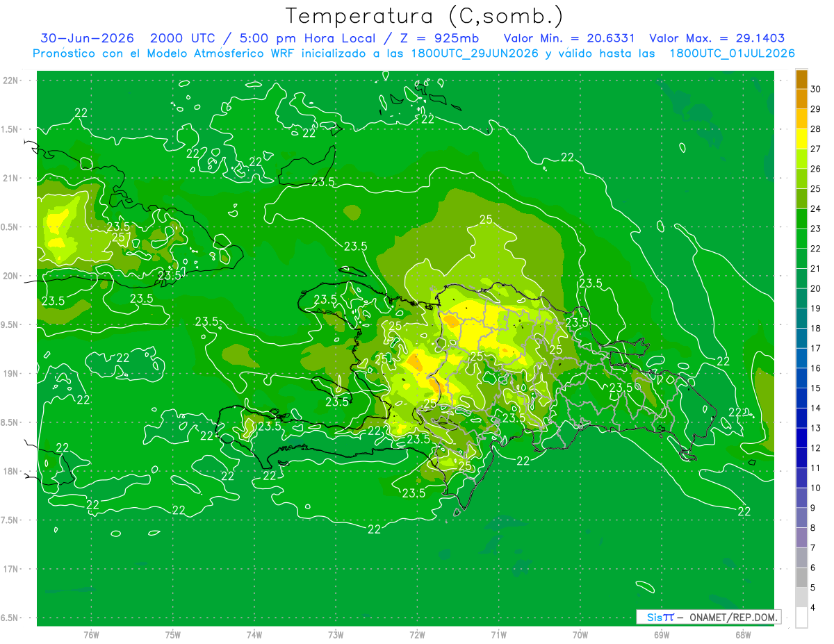Screen dimensions: 834x644
Task: Click color scale value "11"
Action: [815, 468]
